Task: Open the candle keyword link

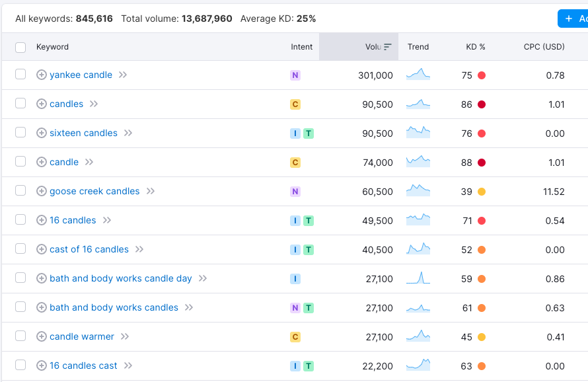Action: pos(64,162)
